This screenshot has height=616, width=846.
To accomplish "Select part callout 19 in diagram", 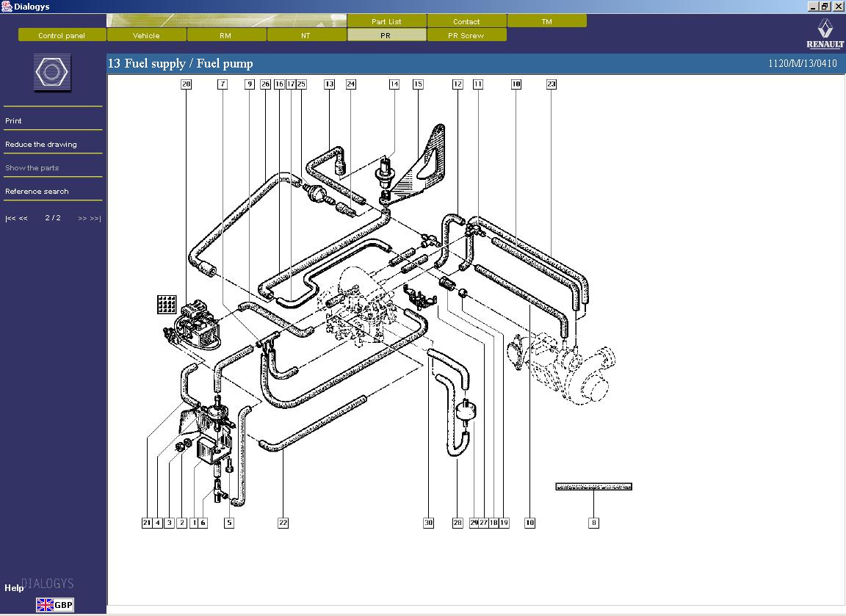I will 504,523.
